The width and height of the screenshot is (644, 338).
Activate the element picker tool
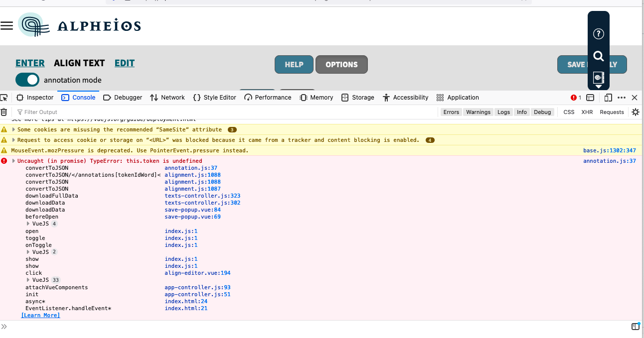(5, 98)
